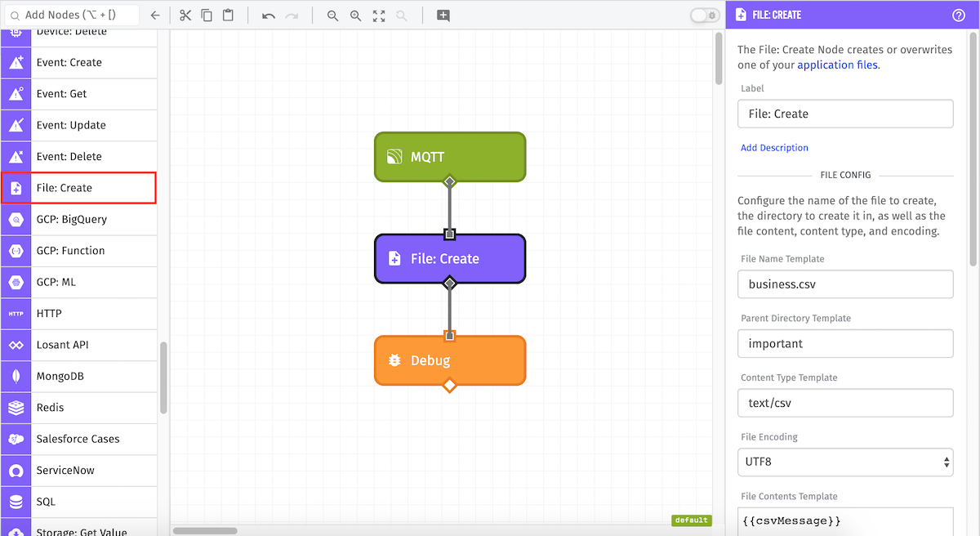Select File: Create node in palette

coord(78,188)
